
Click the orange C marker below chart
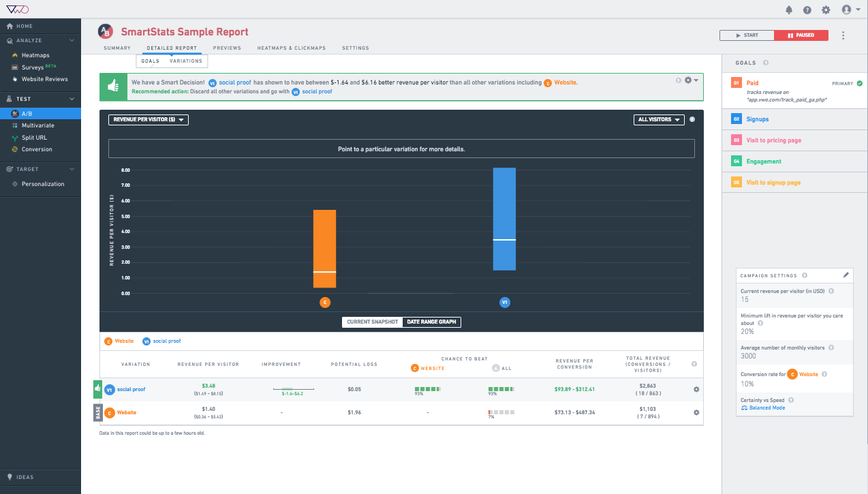coord(325,302)
